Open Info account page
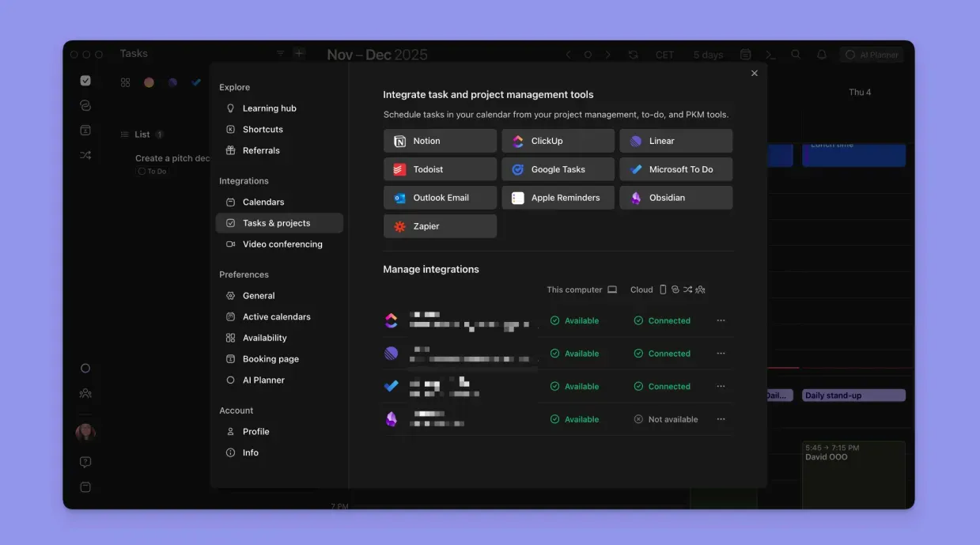Screen dimensions: 980x545 click(279, 452)
